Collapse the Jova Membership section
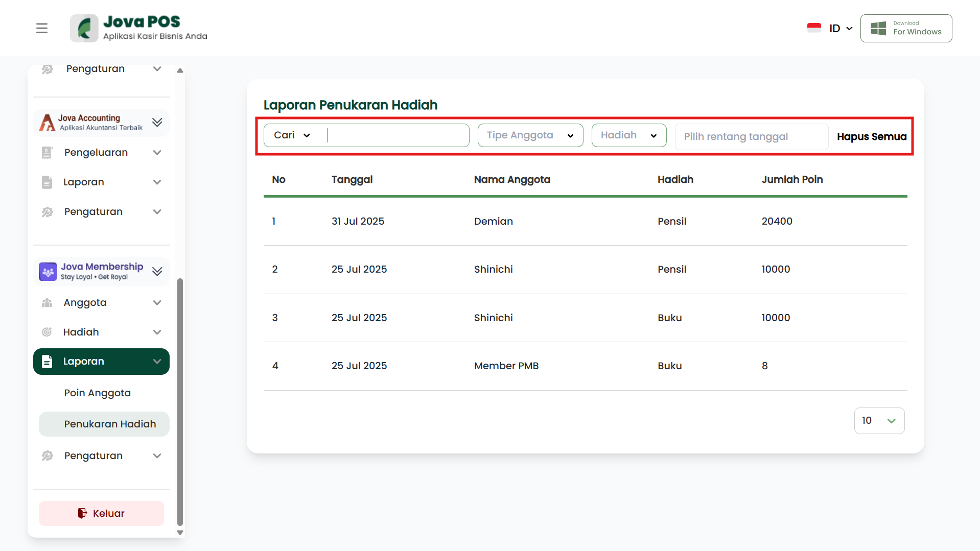Screen dimensions: 980x551 (x=157, y=272)
